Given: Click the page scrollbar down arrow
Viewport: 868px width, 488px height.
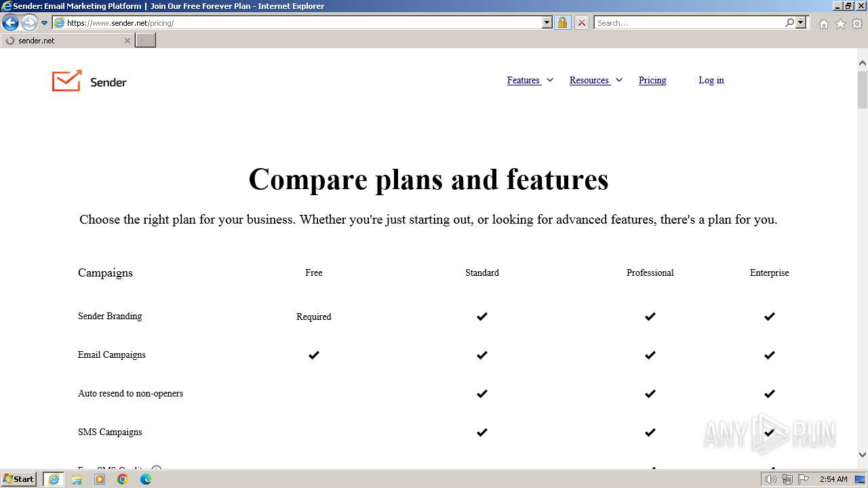Looking at the screenshot, I should (x=863, y=455).
